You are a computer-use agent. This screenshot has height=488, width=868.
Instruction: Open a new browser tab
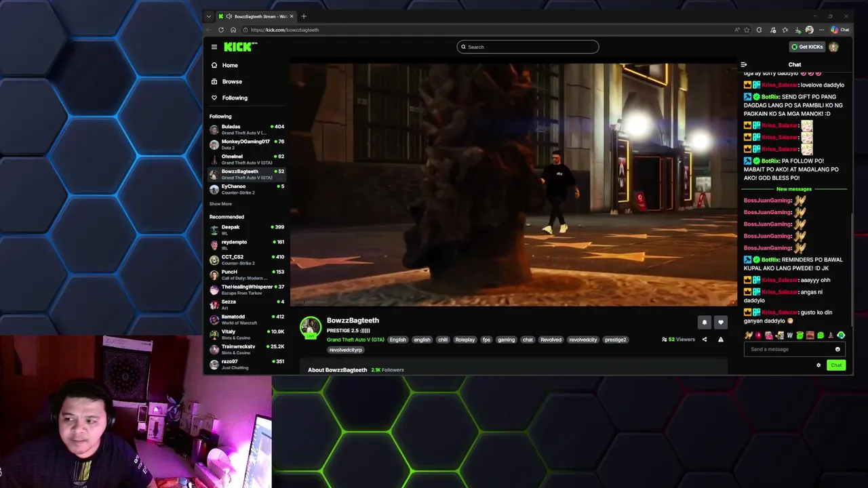pos(304,16)
